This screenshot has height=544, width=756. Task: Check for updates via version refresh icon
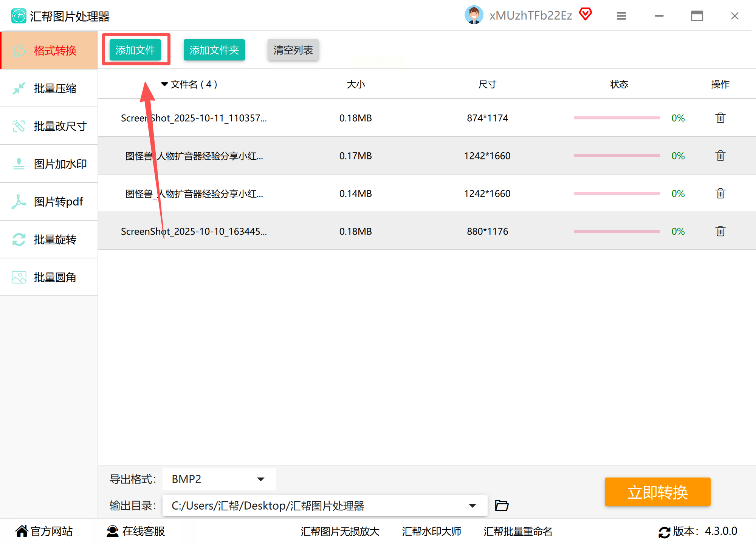(664, 532)
